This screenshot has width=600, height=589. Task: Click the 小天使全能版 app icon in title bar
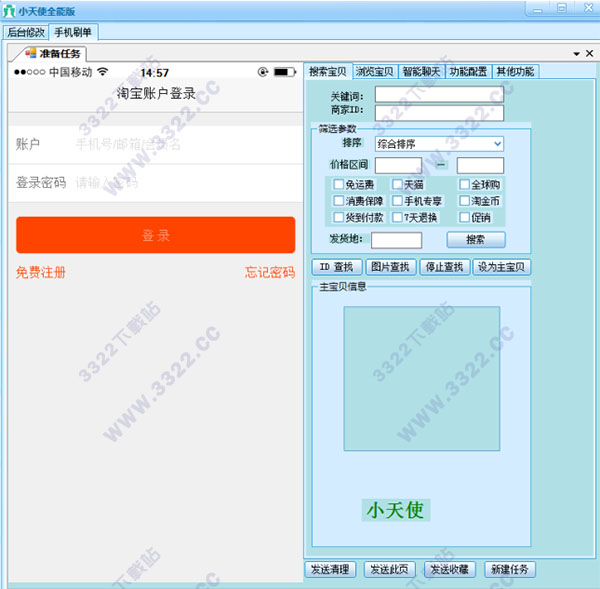(8, 11)
